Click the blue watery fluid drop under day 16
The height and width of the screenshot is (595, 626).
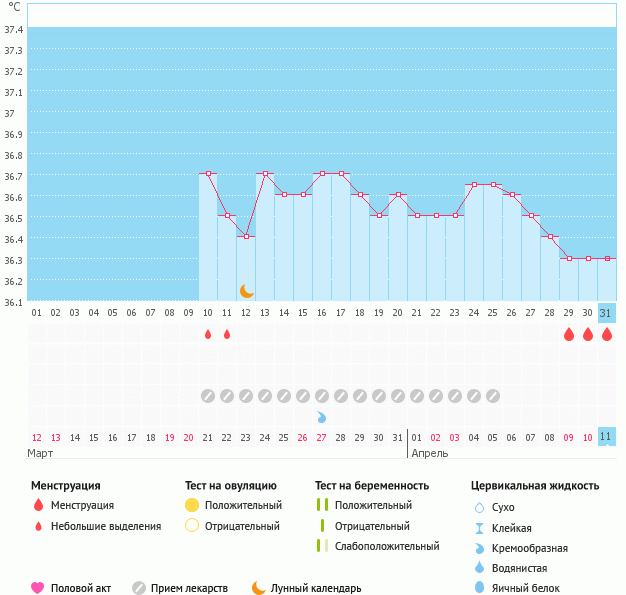pyautogui.click(x=321, y=416)
